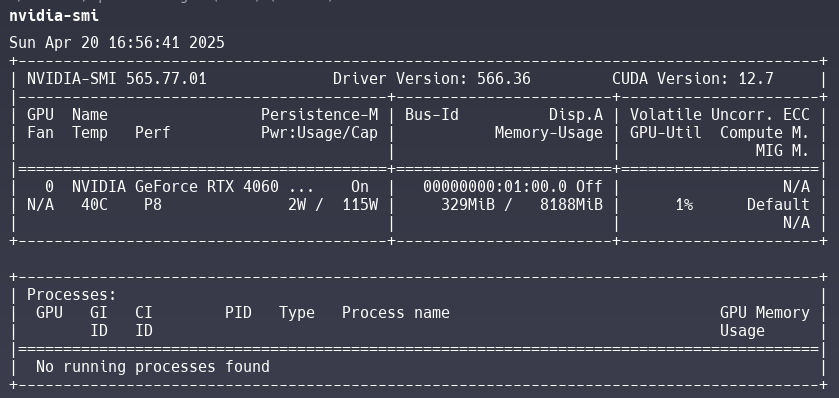This screenshot has width=839, height=398.
Task: Click the nvidia-smi command text
Action: (x=54, y=16)
